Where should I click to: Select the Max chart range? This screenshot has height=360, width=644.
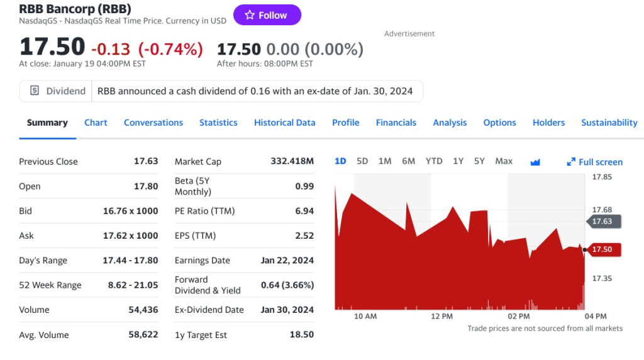pos(504,161)
